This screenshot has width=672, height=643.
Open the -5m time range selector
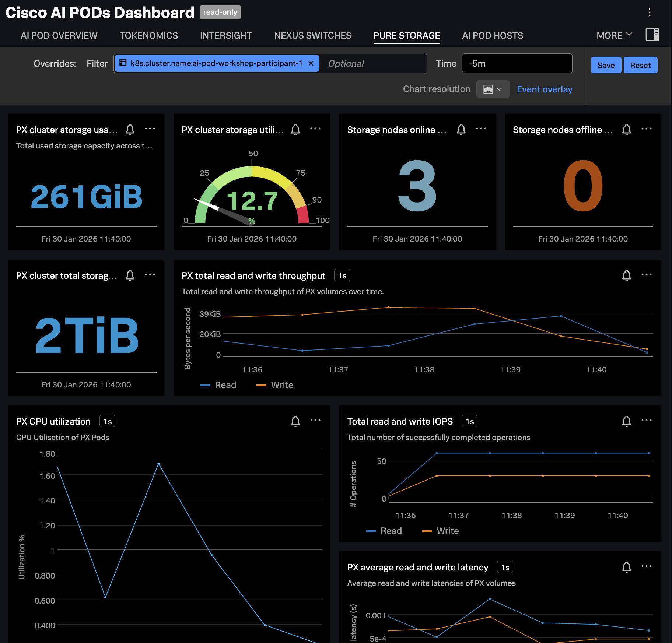[517, 63]
